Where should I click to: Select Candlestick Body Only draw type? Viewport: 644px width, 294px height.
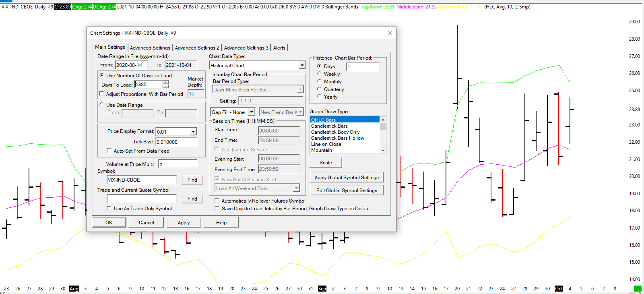coord(345,132)
